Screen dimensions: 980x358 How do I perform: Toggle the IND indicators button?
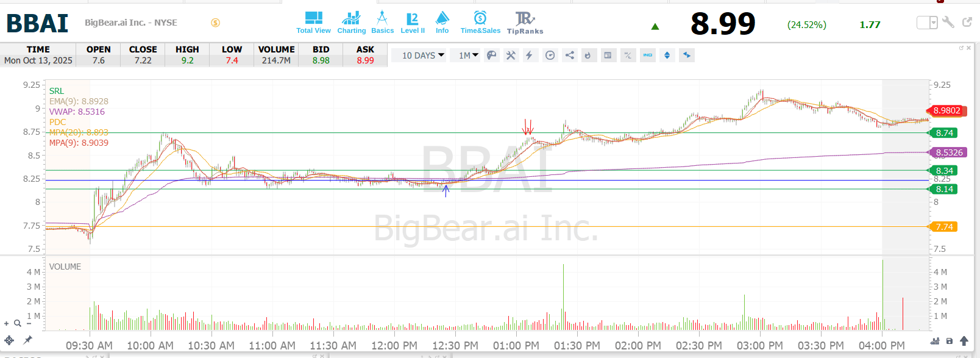pos(647,55)
